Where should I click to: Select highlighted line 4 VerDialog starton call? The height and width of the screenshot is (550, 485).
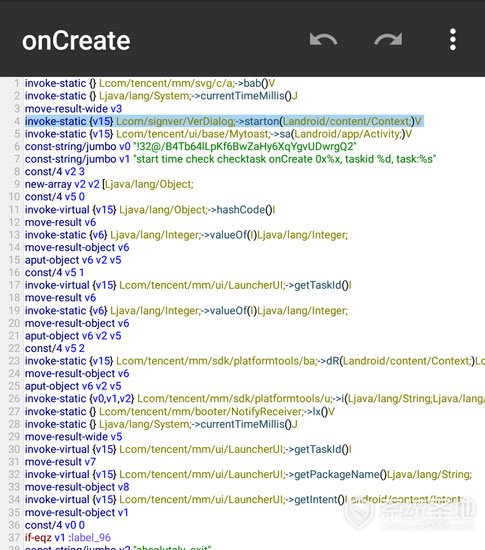coord(224,121)
